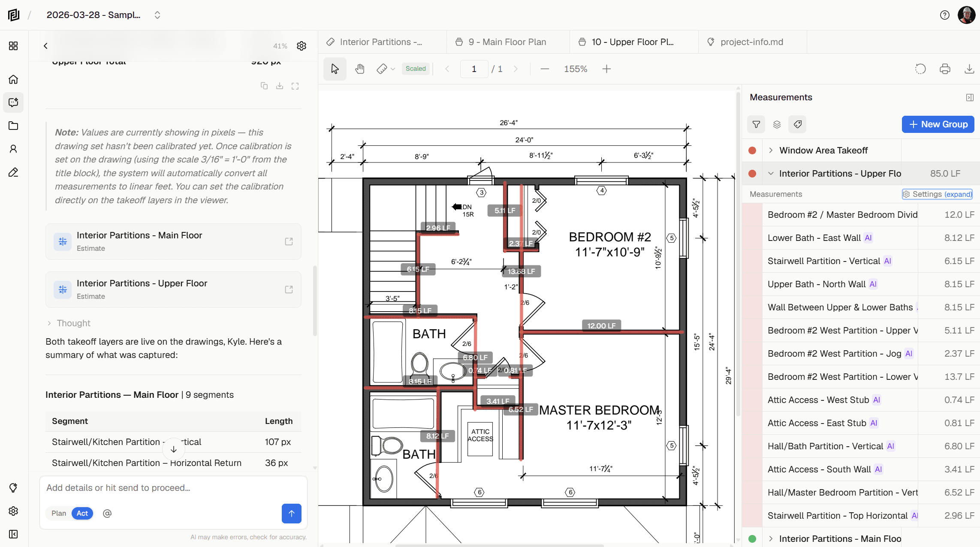Print the current drawing

coord(945,69)
